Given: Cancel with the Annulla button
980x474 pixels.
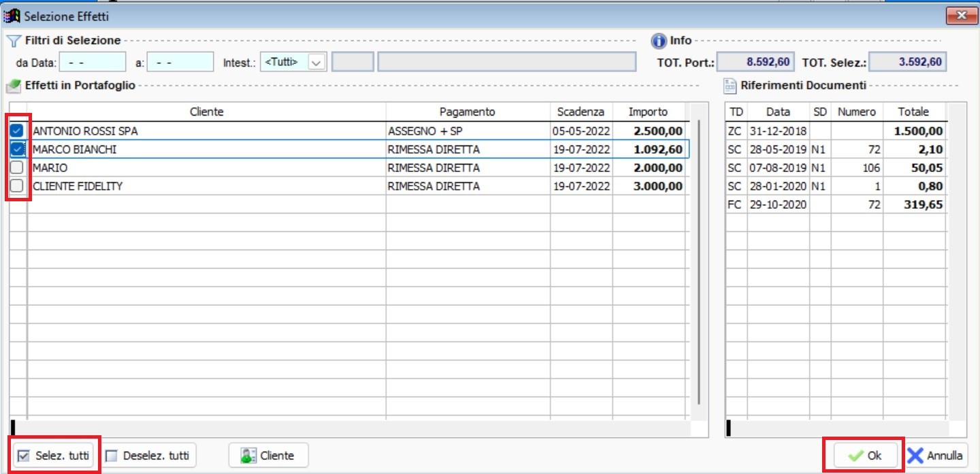Looking at the screenshot, I should click(x=936, y=456).
